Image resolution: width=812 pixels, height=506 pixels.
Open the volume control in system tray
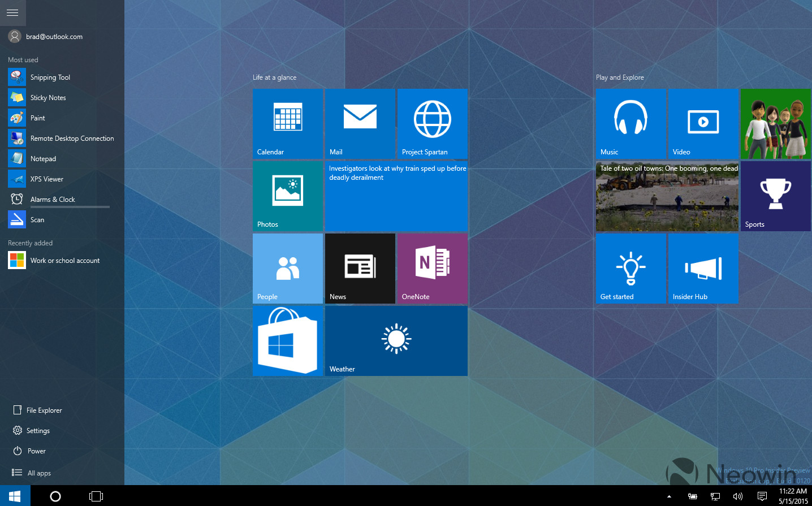737,496
